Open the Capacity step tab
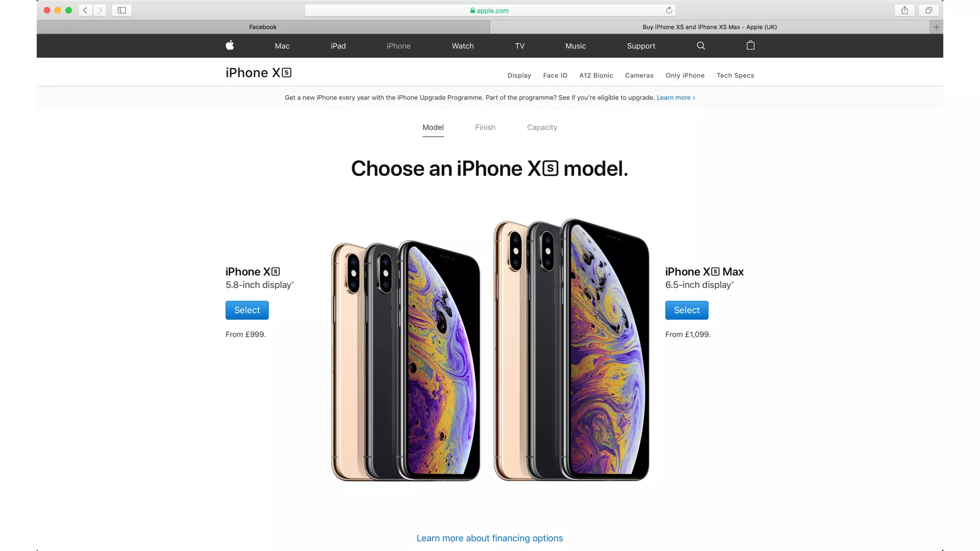 [x=542, y=127]
